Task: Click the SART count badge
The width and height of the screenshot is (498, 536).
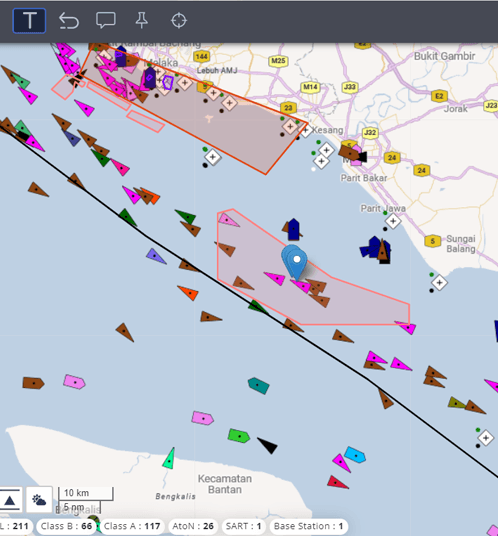Action: pos(243,526)
